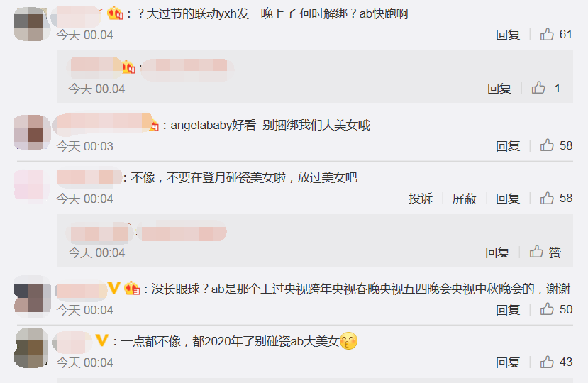Open avatar of the first commenter
This screenshot has height=383, width=588.
(x=32, y=23)
